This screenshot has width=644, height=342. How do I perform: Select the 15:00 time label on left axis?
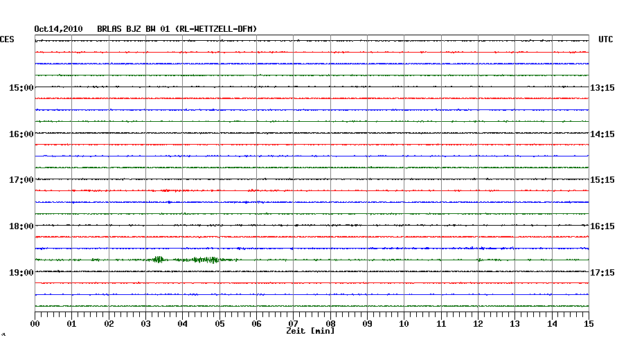(21, 88)
